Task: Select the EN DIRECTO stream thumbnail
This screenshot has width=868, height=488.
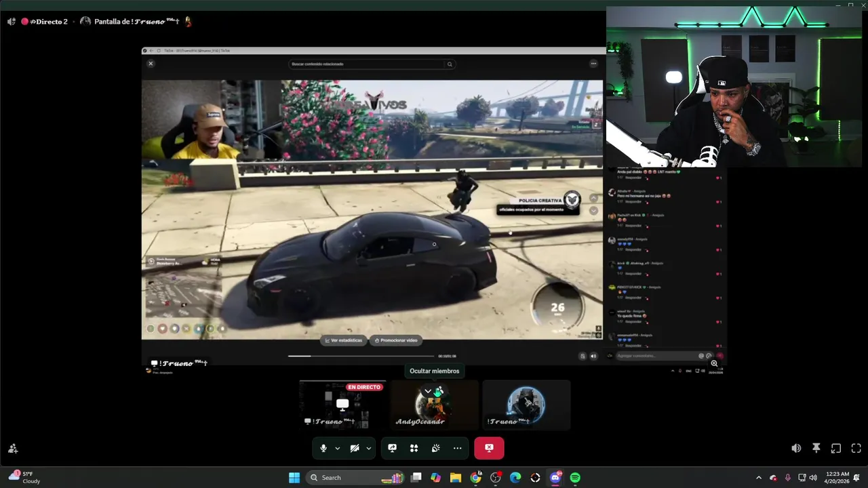Action: pyautogui.click(x=342, y=405)
